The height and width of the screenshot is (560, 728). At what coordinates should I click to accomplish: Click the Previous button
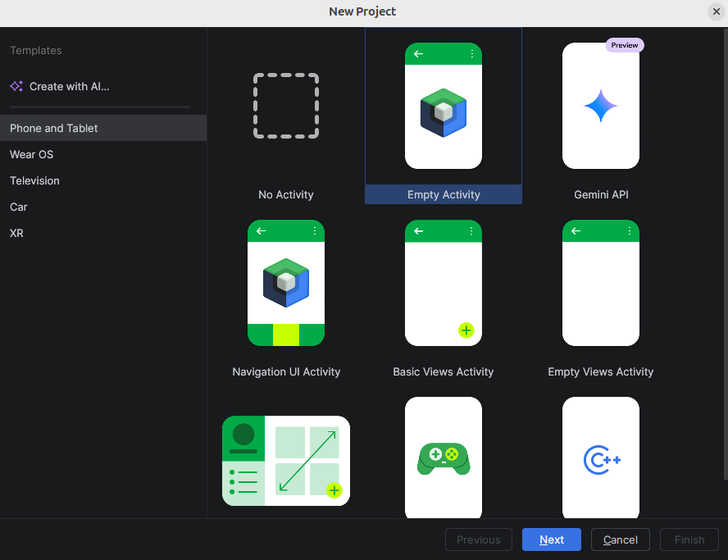(x=479, y=540)
